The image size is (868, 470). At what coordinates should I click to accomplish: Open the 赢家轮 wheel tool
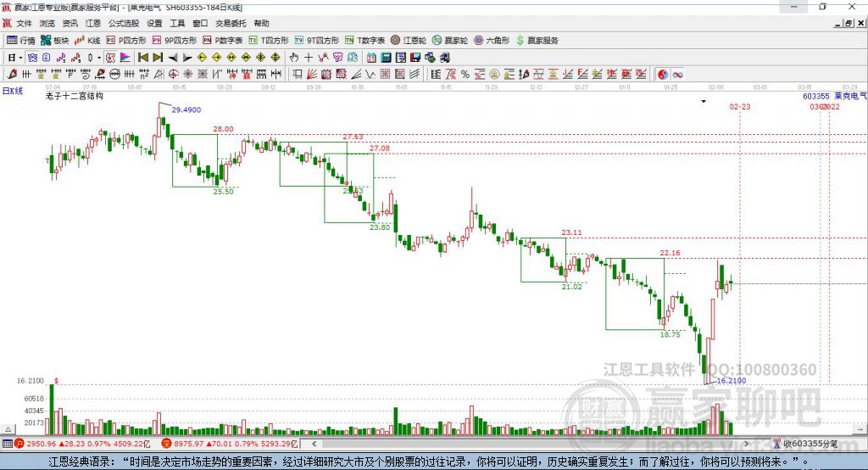pos(450,41)
